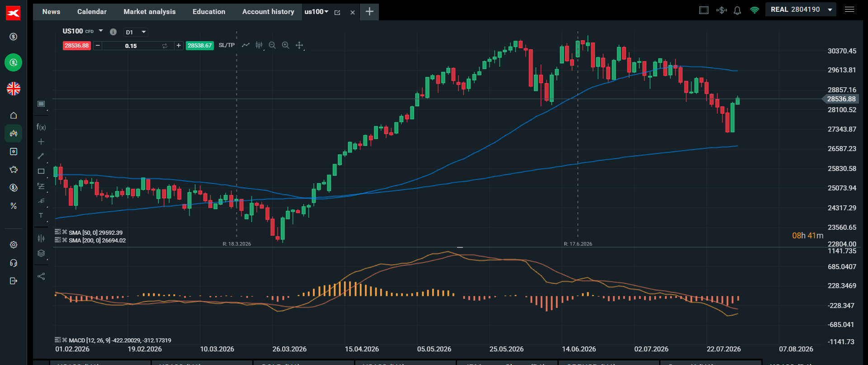Image resolution: width=868 pixels, height=365 pixels.
Task: Toggle the volume swap arrows icon
Action: click(165, 46)
